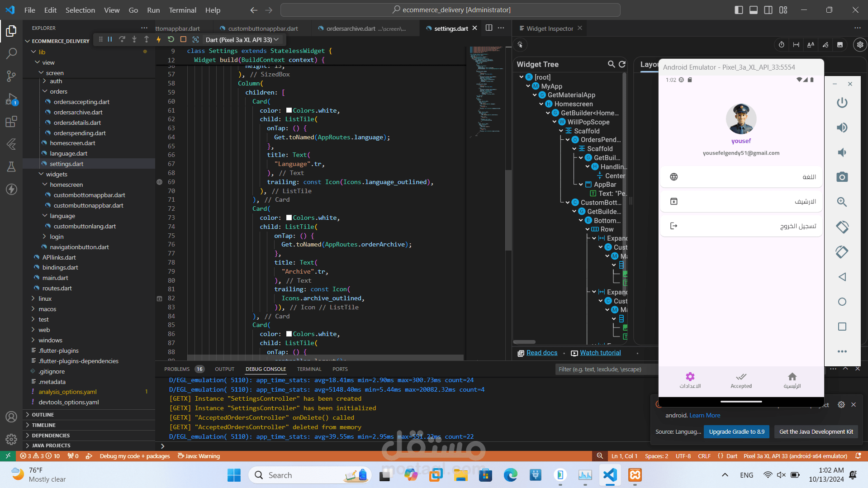Open the Terminal menu
This screenshot has height=488, width=868.
182,10
